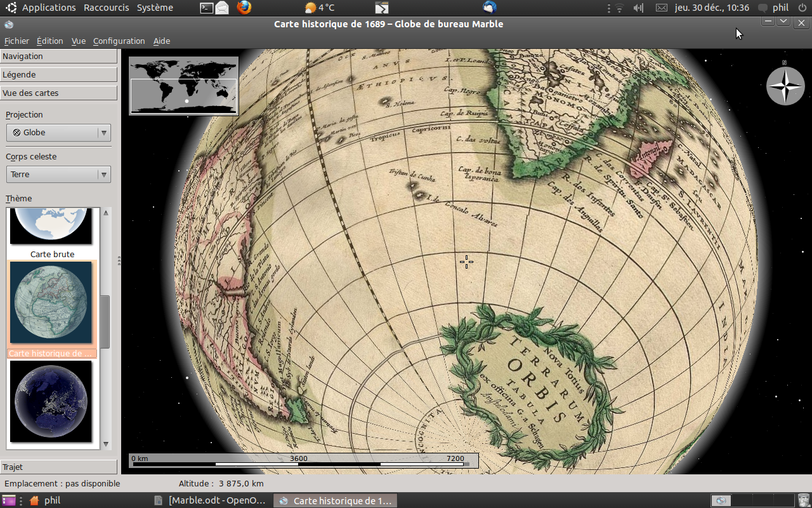
Task: Expand the Navigation sidebar tab
Action: [58, 56]
